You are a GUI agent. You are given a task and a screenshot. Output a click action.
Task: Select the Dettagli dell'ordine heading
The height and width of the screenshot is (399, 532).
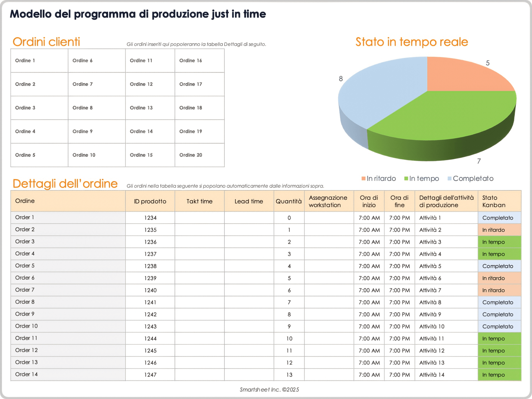(65, 183)
